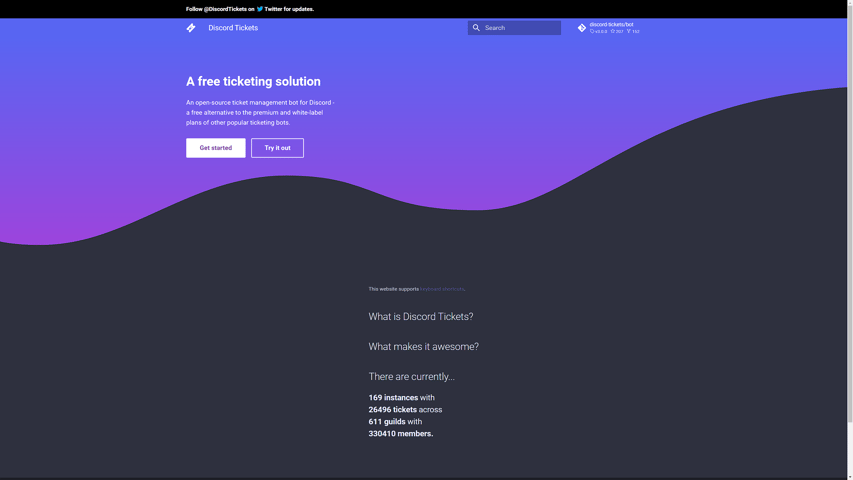Focus the Search input field

tap(520, 28)
